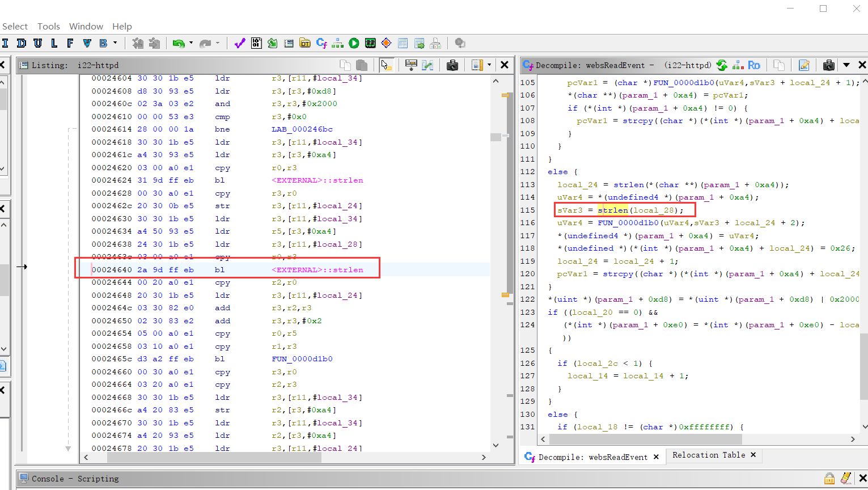868x490 pixels.
Task: Open the Help menu
Action: (122, 26)
